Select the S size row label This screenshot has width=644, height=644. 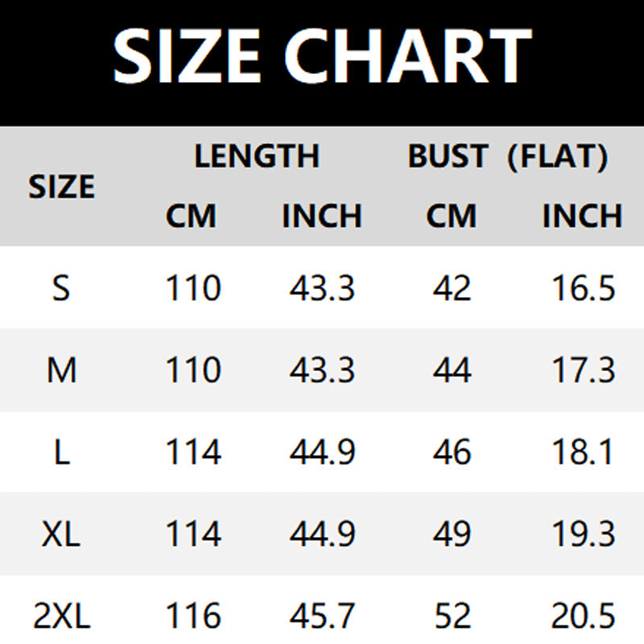coord(61,287)
